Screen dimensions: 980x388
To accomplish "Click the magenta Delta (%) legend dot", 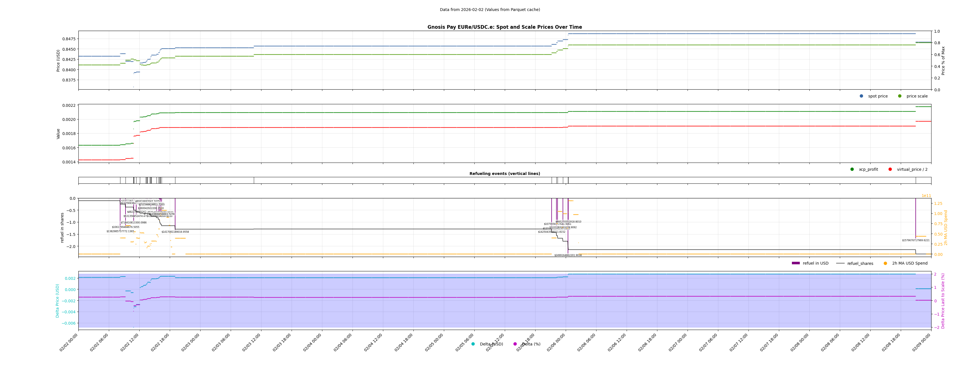I will click(515, 344).
